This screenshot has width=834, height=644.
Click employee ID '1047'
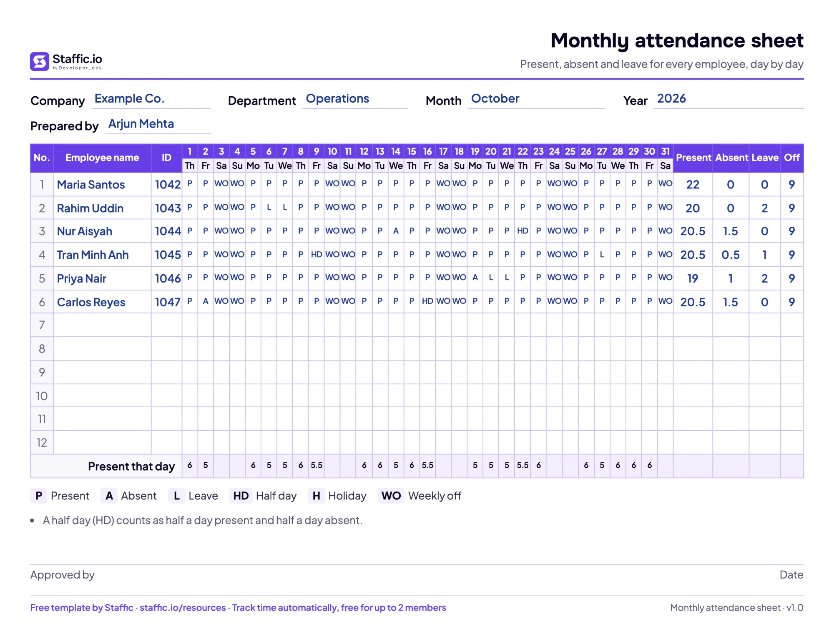(x=168, y=302)
